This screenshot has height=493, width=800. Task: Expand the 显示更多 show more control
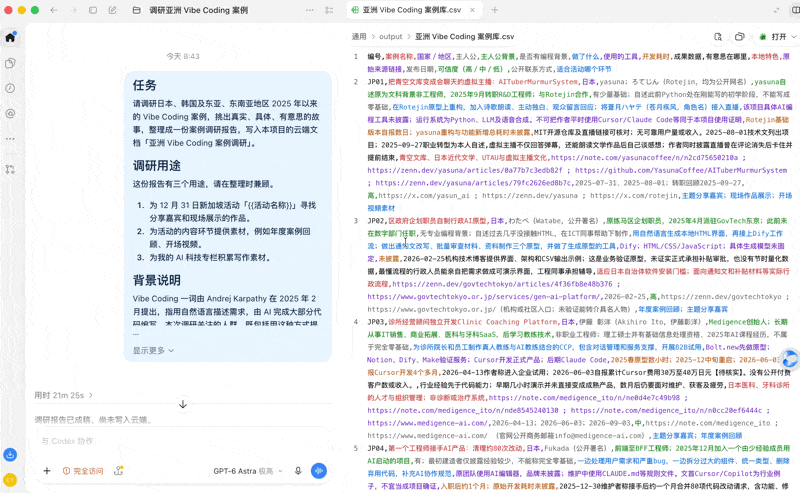pos(153,351)
